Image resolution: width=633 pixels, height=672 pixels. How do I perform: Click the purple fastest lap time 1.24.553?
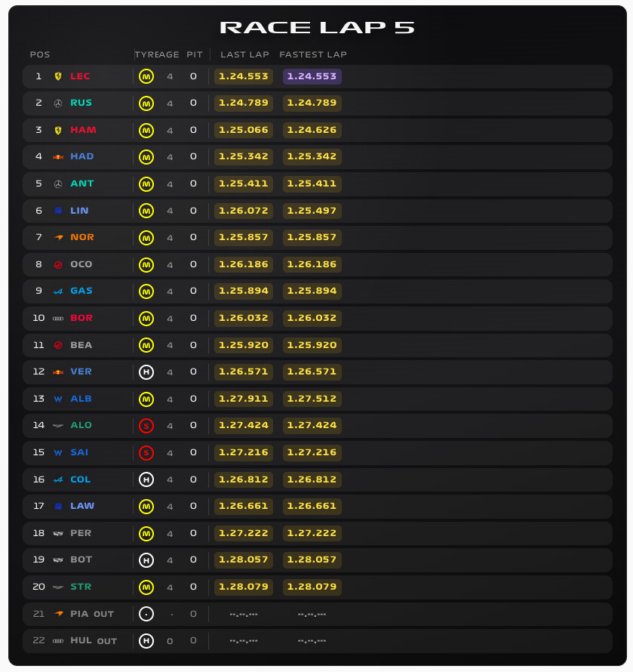[312, 76]
